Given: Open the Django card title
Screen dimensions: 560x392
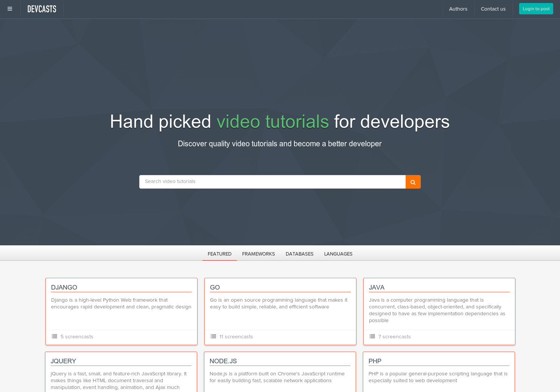Looking at the screenshot, I should 64,287.
